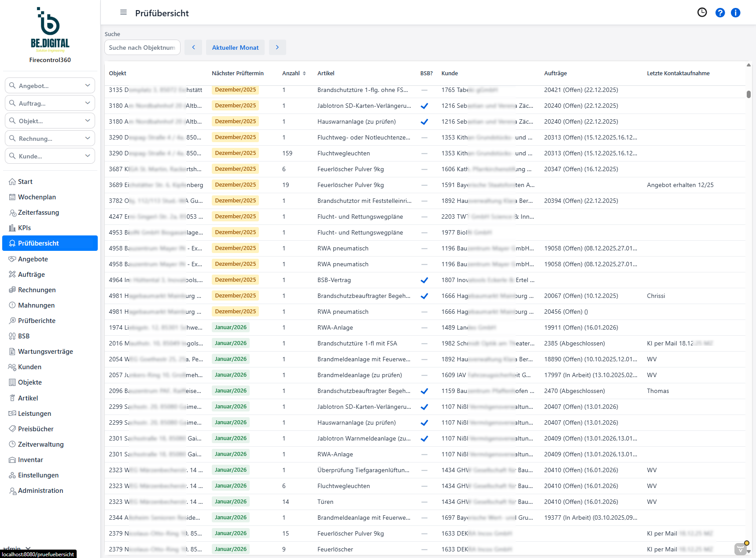Expand the Rechnung search dropdown
The image size is (756, 558).
point(87,138)
